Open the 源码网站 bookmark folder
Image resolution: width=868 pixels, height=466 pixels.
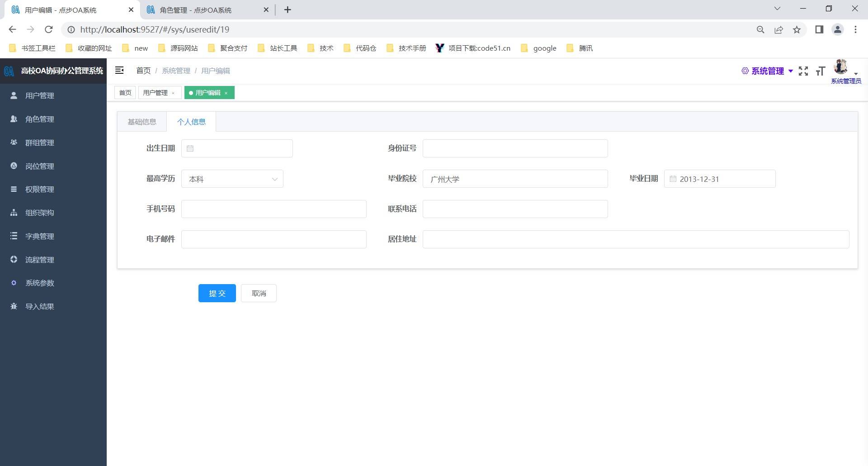(178, 48)
